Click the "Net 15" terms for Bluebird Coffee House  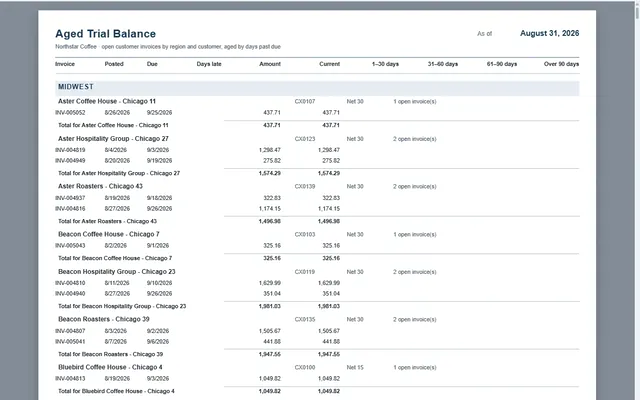click(355, 368)
